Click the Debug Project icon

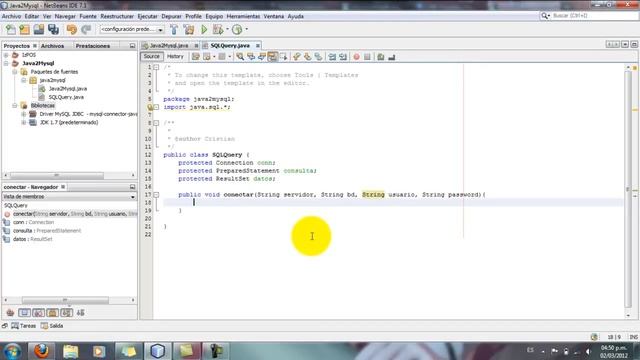[x=218, y=29]
